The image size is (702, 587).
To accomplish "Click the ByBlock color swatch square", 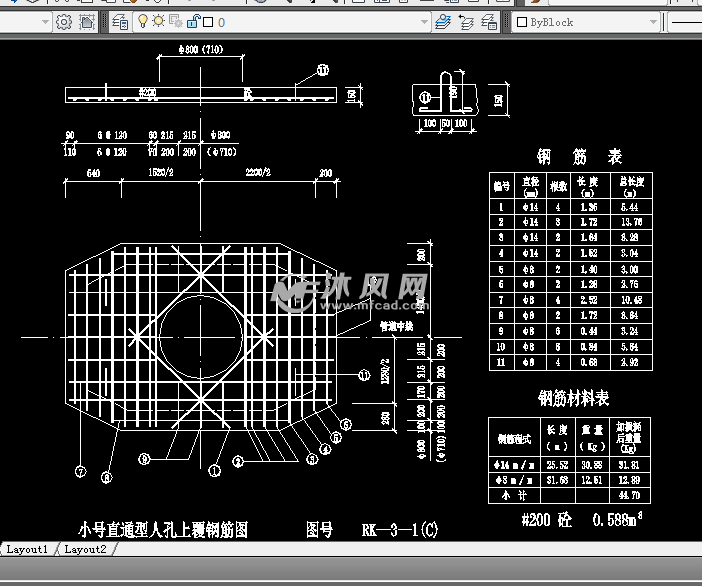I will coord(522,22).
